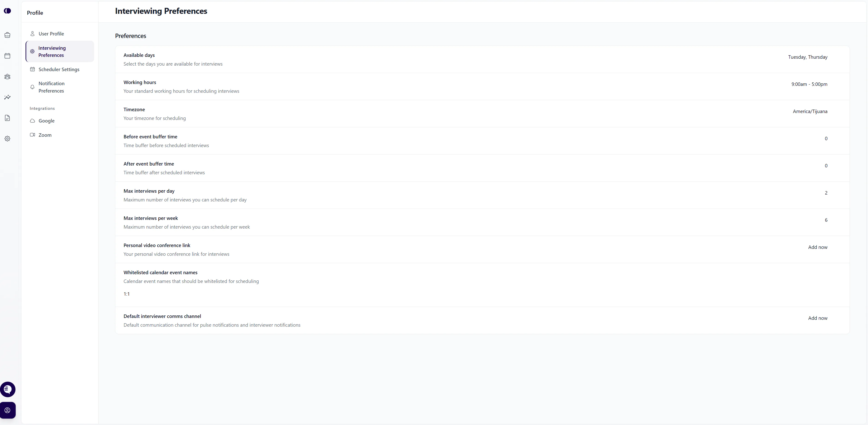The height and width of the screenshot is (425, 868).
Task: Click Default interviewer comms channel label
Action: pos(162,317)
